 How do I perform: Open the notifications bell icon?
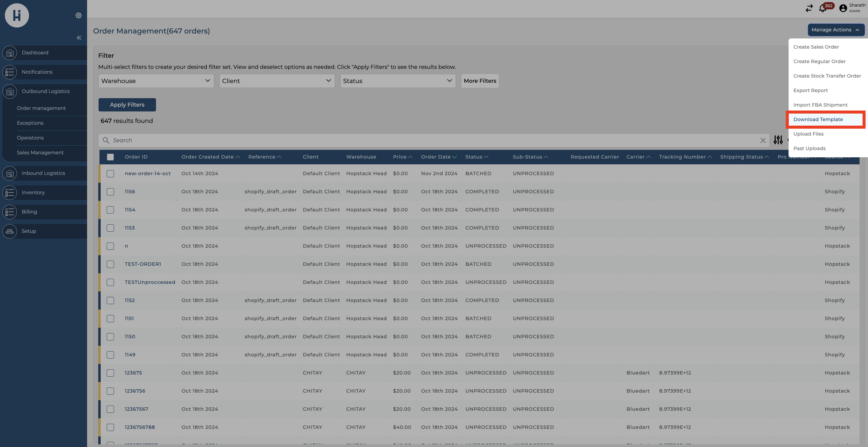(x=823, y=9)
